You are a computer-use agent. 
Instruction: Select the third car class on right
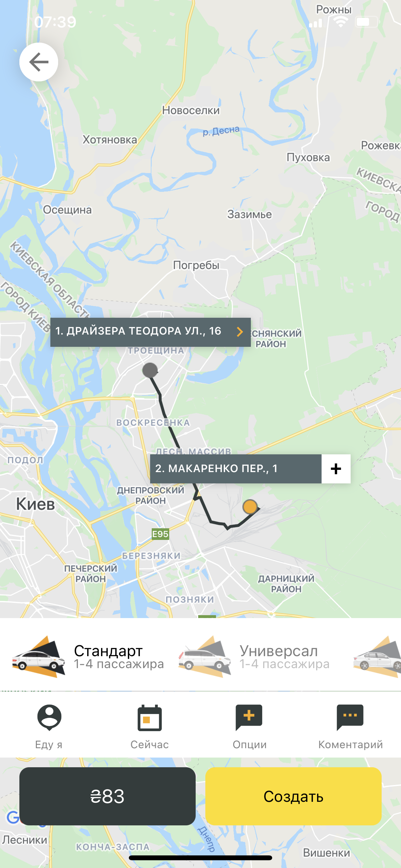pos(377,657)
